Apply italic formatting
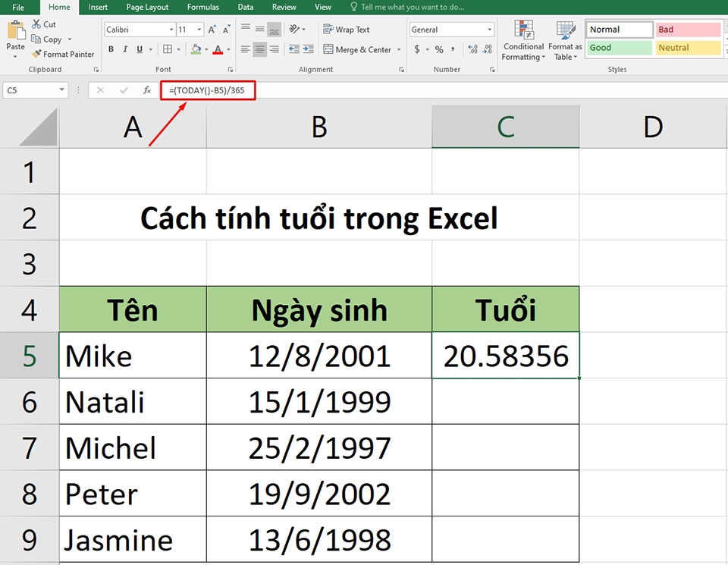 point(124,49)
